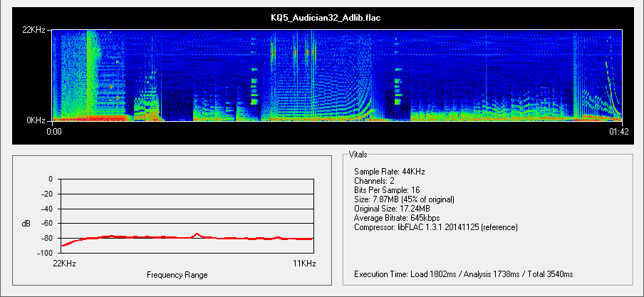This screenshot has width=644, height=297.
Task: Click the Execution Time status text
Action: [463, 274]
